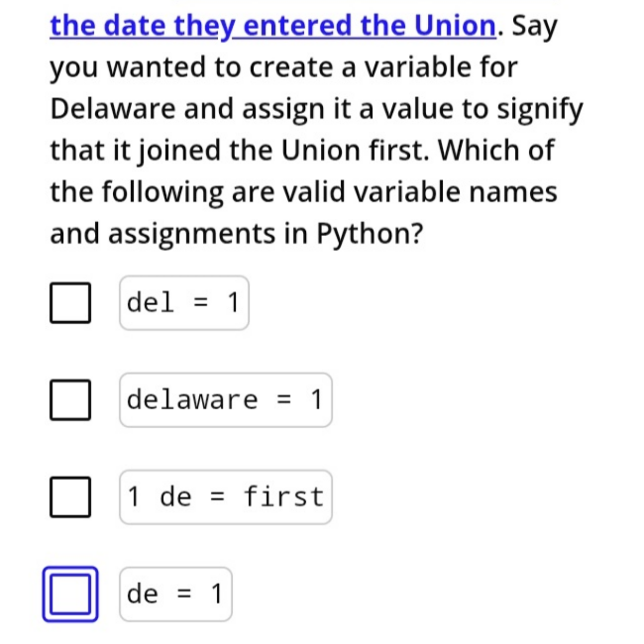The width and height of the screenshot is (644, 644).
Task: Click the word 'del' in the first option
Action: [151, 303]
